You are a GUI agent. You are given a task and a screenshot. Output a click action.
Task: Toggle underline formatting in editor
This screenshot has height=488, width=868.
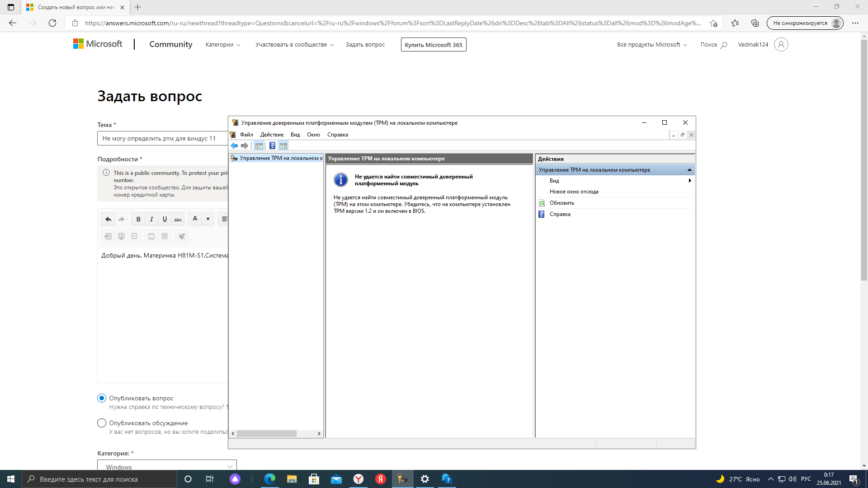(x=165, y=219)
